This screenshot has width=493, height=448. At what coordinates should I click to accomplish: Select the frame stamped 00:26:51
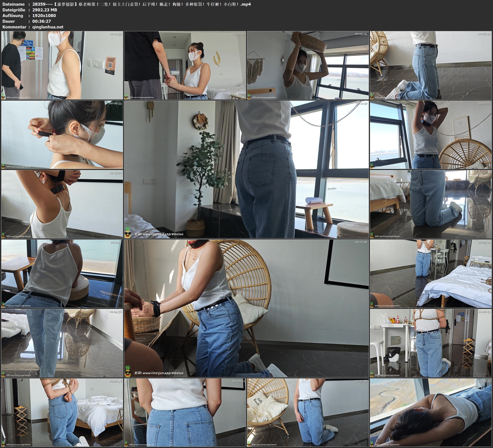(431, 343)
